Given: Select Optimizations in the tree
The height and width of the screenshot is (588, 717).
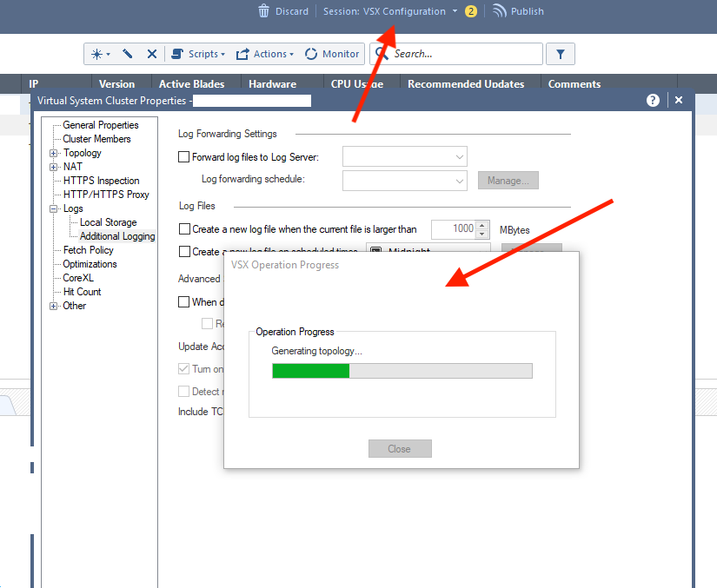Looking at the screenshot, I should [x=90, y=264].
